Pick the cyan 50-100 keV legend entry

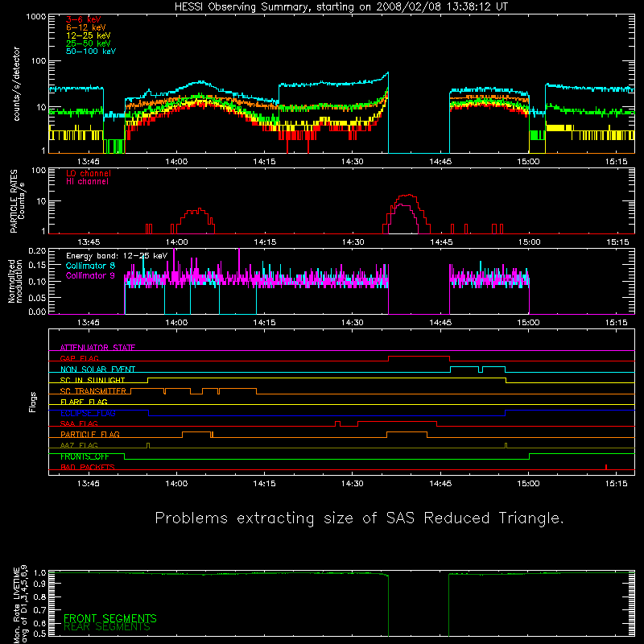pos(91,51)
